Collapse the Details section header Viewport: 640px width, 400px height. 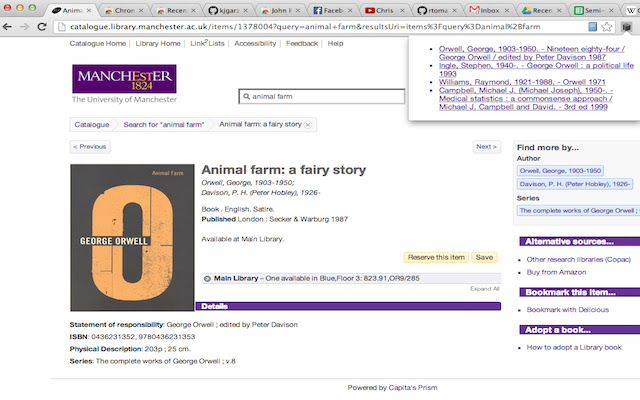tap(348, 306)
